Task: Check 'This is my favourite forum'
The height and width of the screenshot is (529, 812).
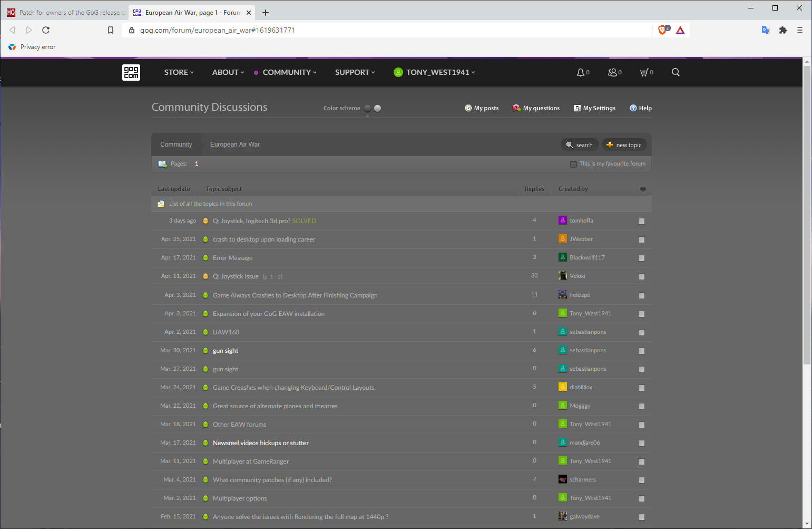Action: coord(573,164)
